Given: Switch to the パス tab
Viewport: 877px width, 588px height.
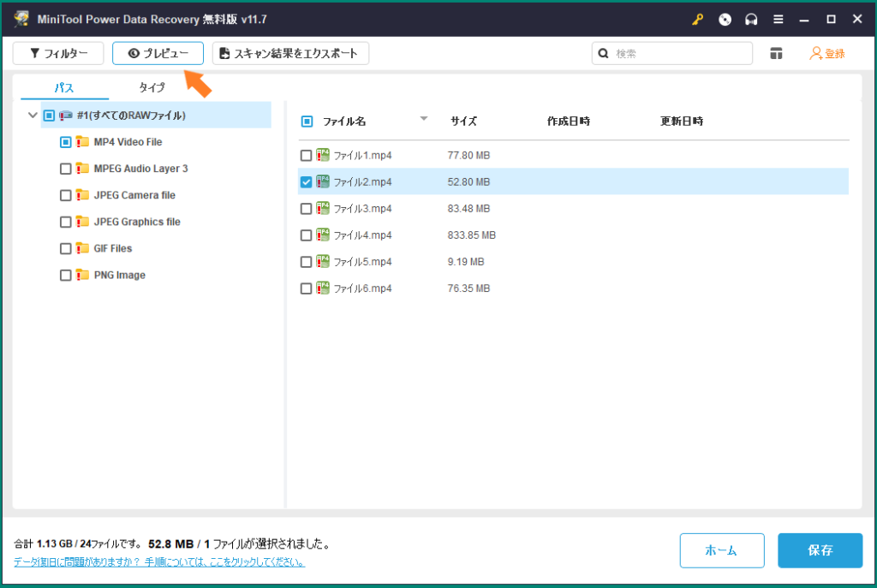Looking at the screenshot, I should (63, 86).
